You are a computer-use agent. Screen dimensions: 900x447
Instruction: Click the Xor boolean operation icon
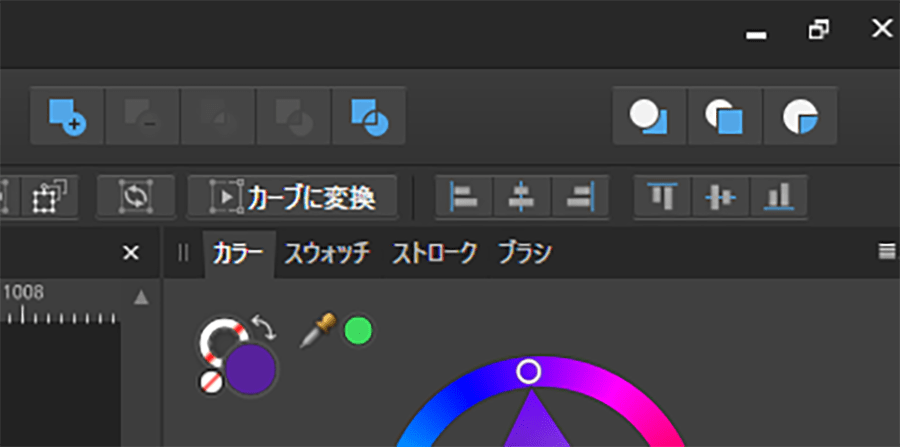[x=294, y=116]
